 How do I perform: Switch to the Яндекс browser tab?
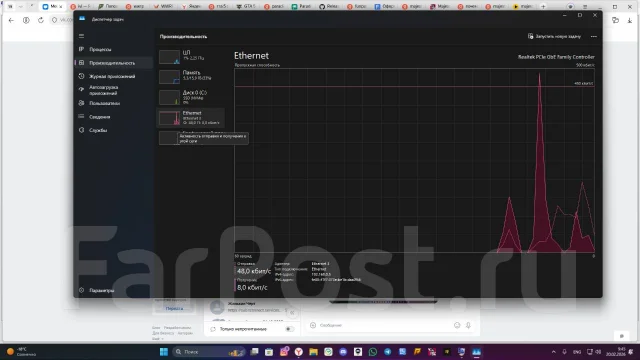tap(191, 7)
